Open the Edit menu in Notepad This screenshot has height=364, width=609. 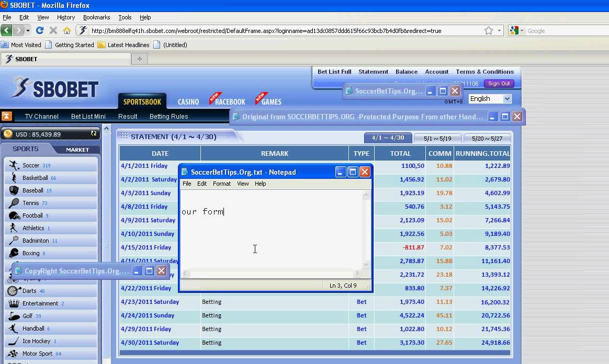point(202,184)
